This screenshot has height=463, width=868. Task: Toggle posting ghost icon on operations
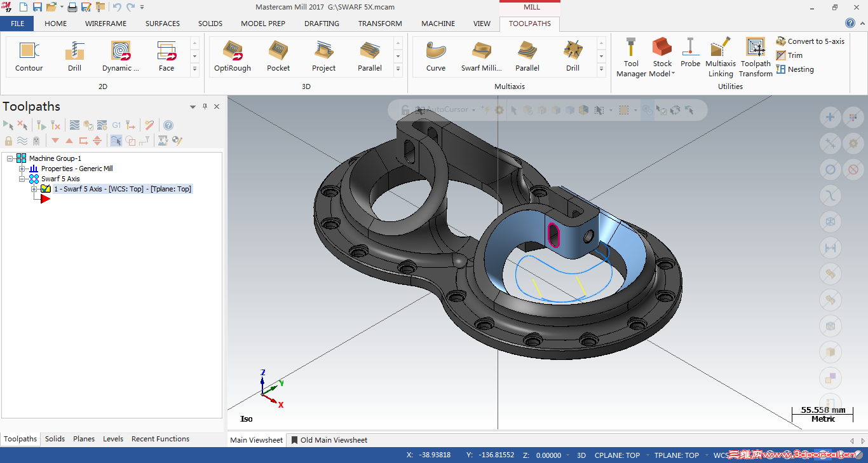[x=36, y=141]
